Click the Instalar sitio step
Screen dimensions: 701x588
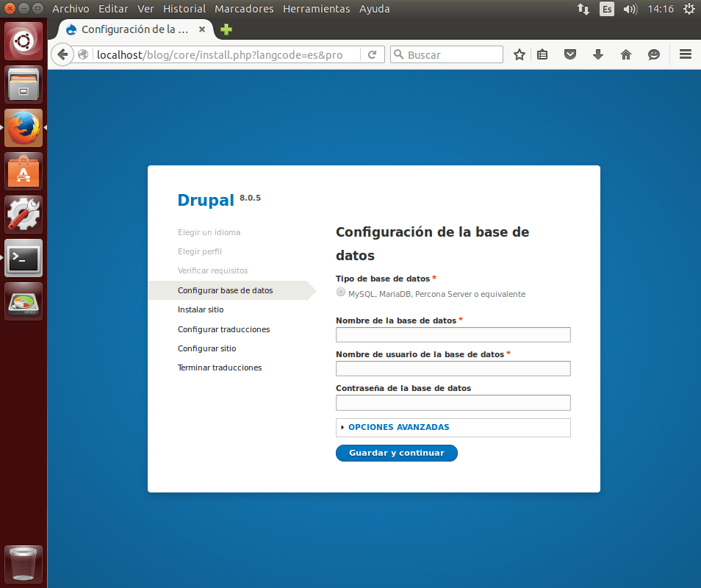pos(201,309)
